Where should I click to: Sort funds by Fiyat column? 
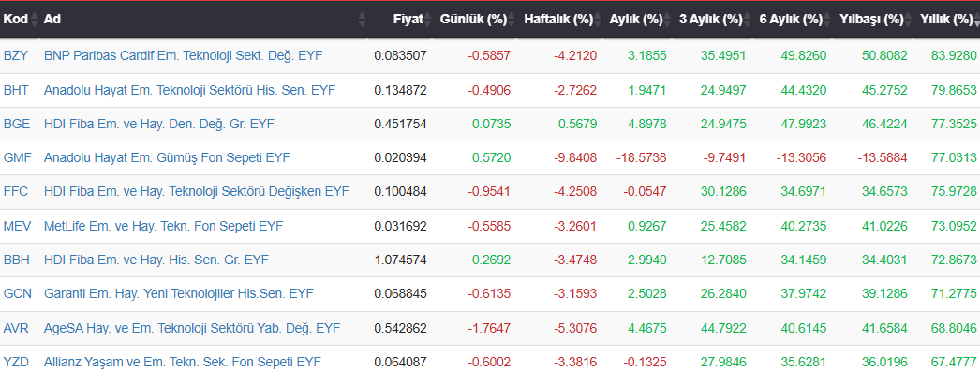point(408,20)
